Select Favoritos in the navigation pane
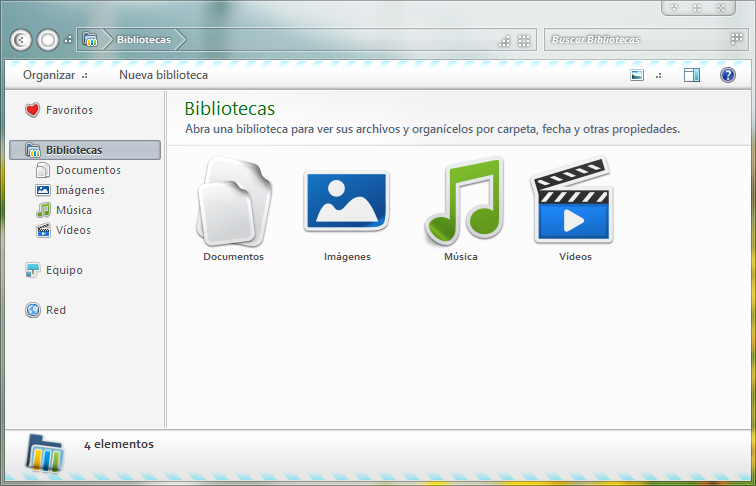Viewport: 756px width, 486px height. point(69,110)
